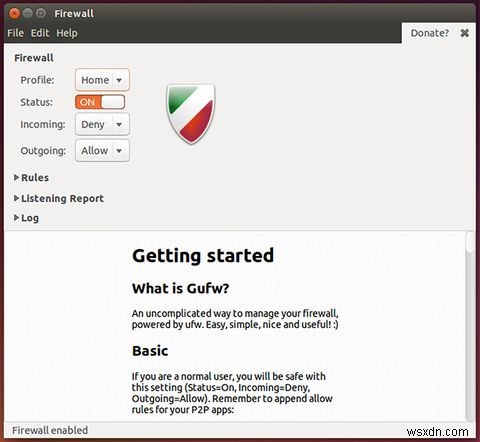Open the Incoming policy dropdown showing Deny
Image resolution: width=480 pixels, height=442 pixels.
click(x=102, y=124)
